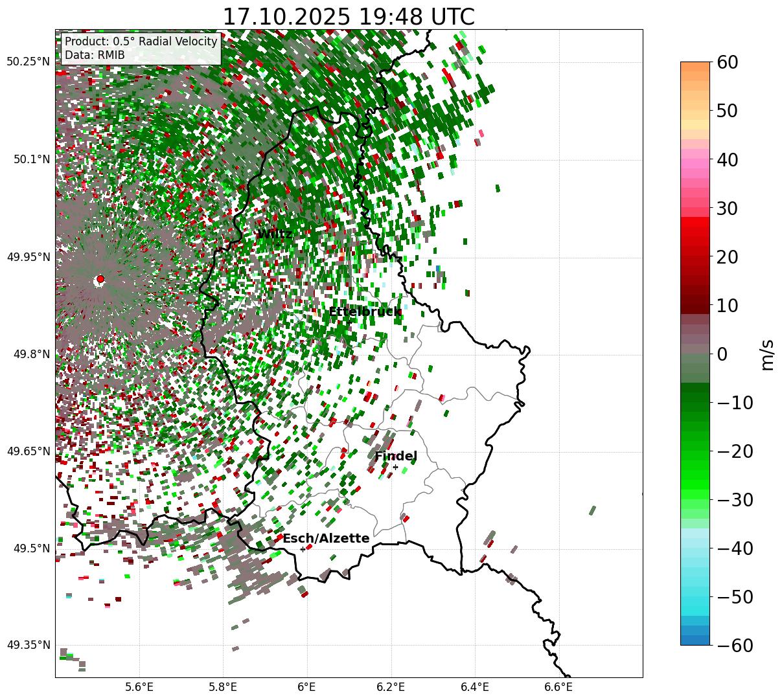This screenshot has width=782, height=700.
Task: Click the colorbar −50 tick label
Action: pyautogui.click(x=735, y=596)
